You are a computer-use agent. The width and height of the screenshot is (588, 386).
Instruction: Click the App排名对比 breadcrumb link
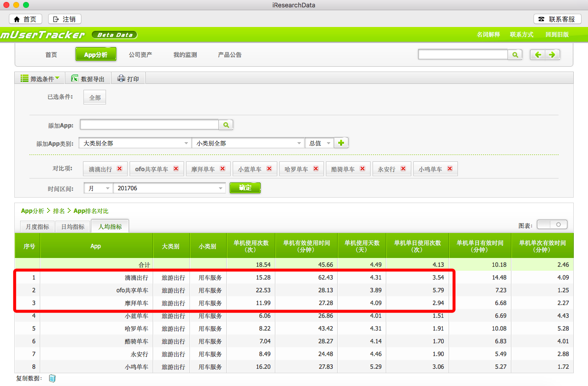[91, 211]
